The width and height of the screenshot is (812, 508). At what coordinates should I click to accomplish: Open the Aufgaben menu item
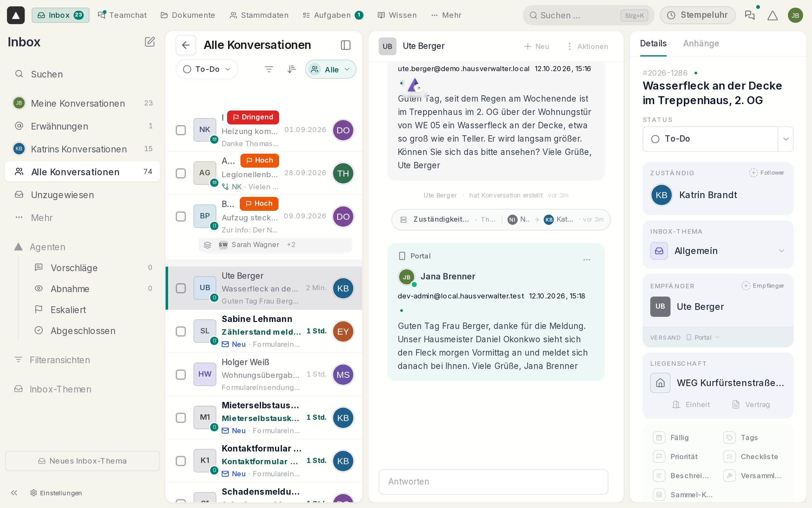click(x=333, y=15)
